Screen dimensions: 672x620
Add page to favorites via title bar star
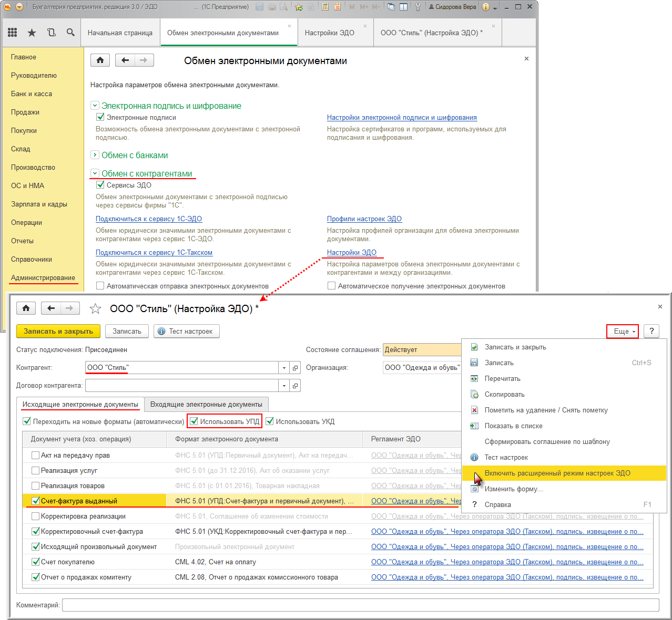299,7
